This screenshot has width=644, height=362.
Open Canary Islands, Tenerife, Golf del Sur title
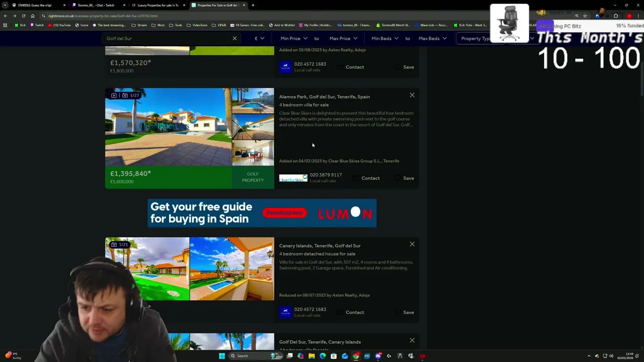320,245
